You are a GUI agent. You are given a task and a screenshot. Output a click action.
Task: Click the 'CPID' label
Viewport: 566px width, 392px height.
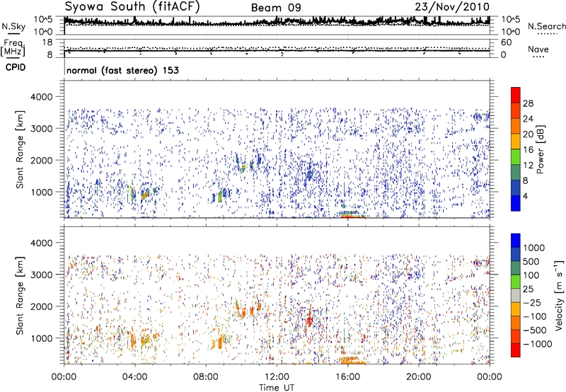click(x=16, y=67)
